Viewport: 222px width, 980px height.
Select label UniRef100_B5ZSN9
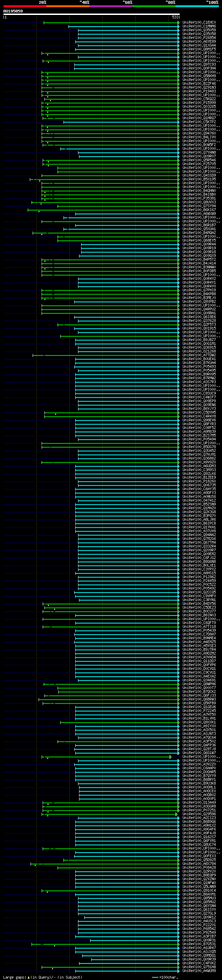199,504
